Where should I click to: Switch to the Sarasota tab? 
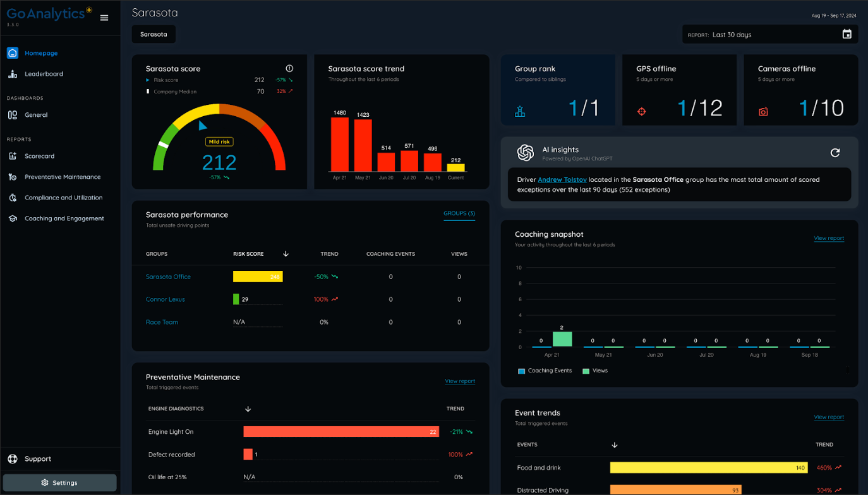(154, 34)
